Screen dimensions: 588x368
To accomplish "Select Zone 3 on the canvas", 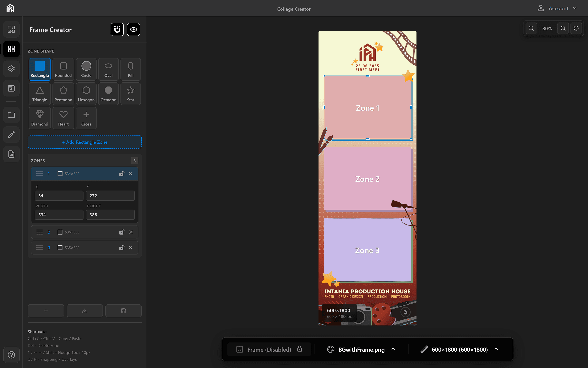I will point(367,250).
